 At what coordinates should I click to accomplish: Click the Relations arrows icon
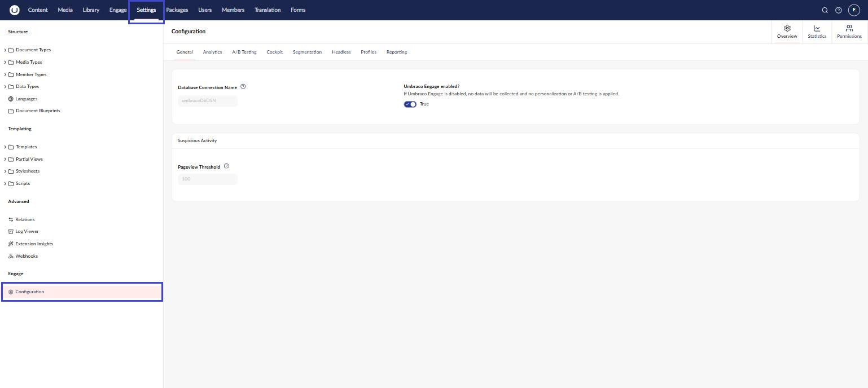(11, 219)
